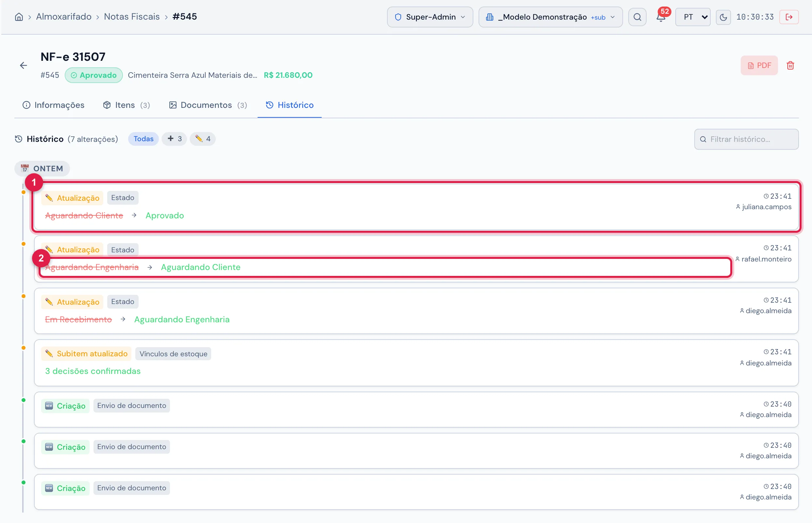This screenshot has height=523, width=812.
Task: Filter history by creations plus 3 chip
Action: point(175,139)
